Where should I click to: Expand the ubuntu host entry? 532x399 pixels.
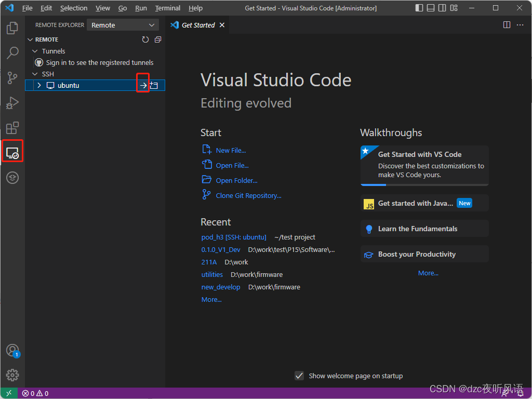click(x=38, y=85)
